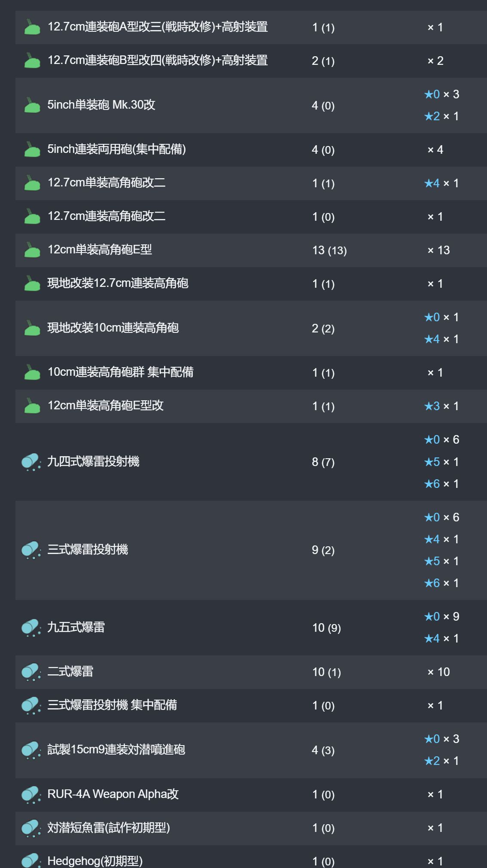Click the 13 (13) count for 12cm単装高角砲E型

click(x=329, y=250)
